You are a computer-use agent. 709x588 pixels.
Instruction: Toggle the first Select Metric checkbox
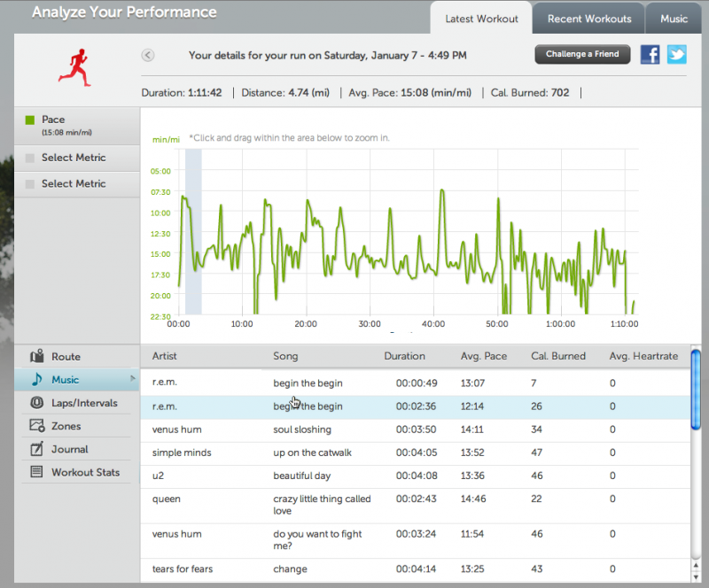(x=29, y=159)
